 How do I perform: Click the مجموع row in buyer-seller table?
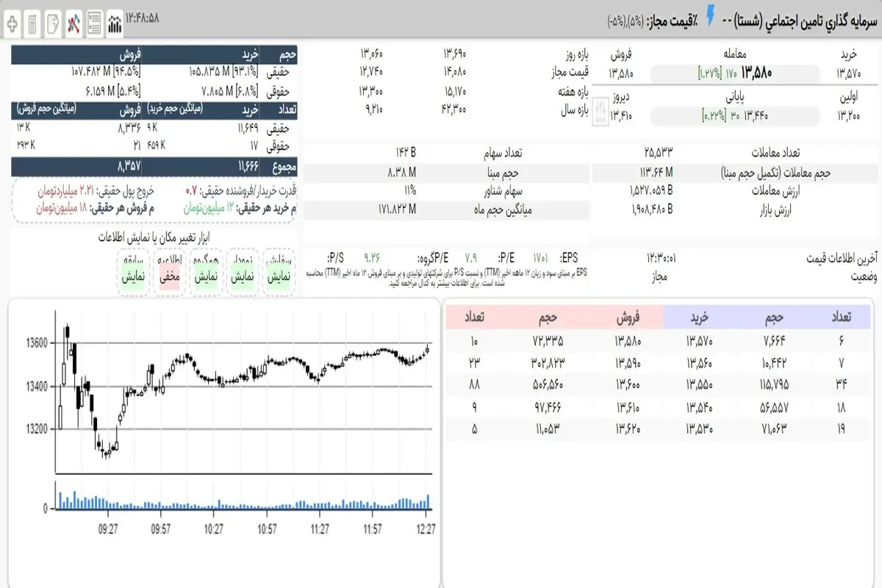(154, 166)
